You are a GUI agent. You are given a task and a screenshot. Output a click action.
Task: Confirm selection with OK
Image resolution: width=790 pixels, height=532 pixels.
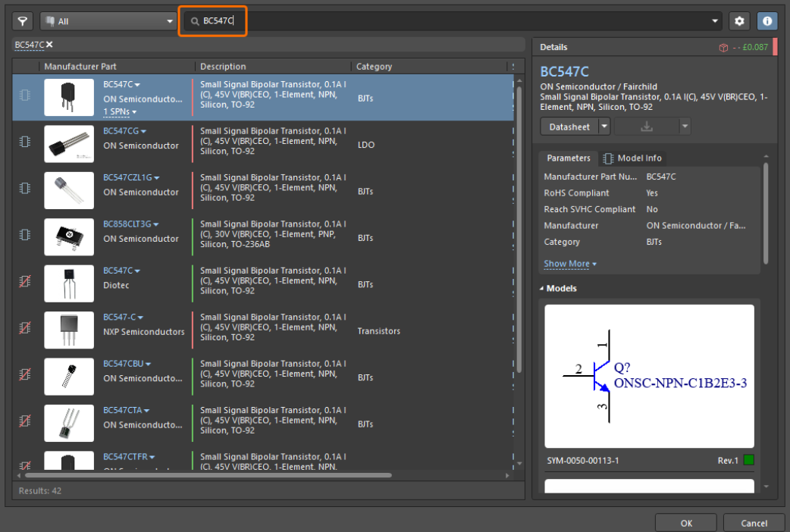coord(685,523)
